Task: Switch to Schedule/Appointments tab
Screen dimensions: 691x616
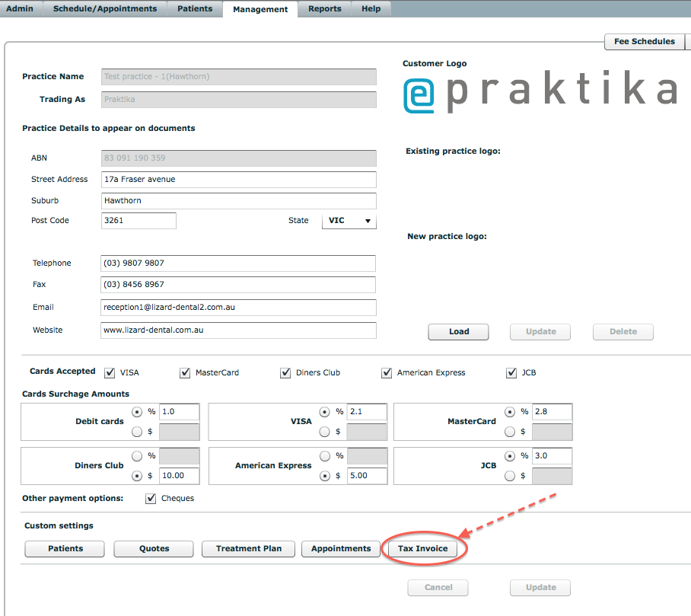Action: 105,8
